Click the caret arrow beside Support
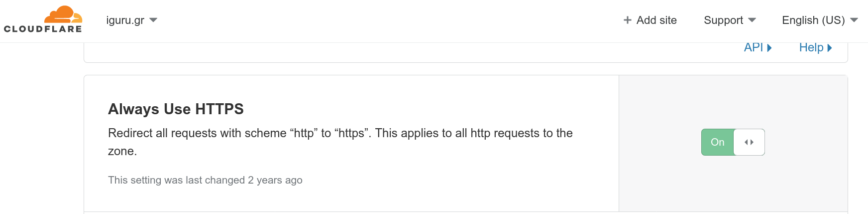The height and width of the screenshot is (214, 868). (x=752, y=20)
